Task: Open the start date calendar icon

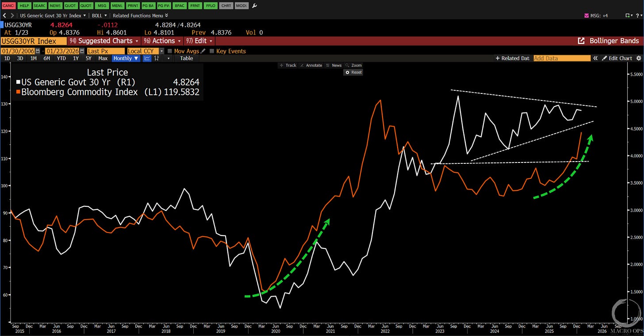Action: point(38,51)
